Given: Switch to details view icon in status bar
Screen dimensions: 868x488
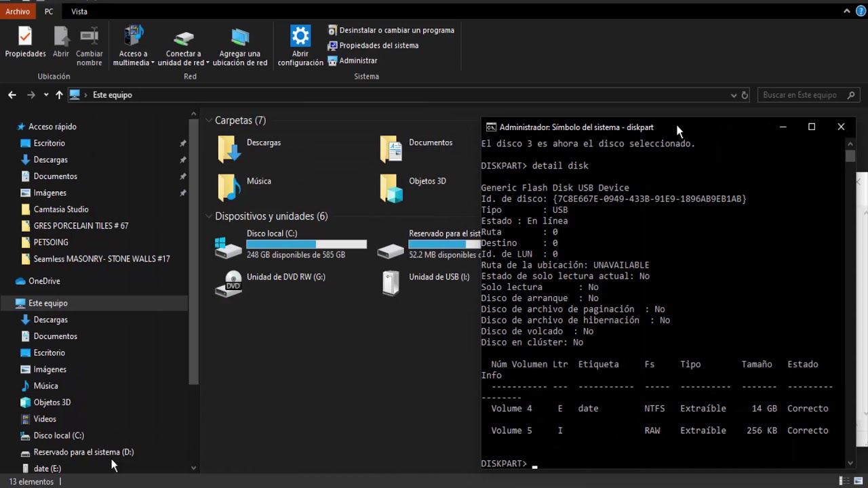Looking at the screenshot, I should tap(844, 481).
